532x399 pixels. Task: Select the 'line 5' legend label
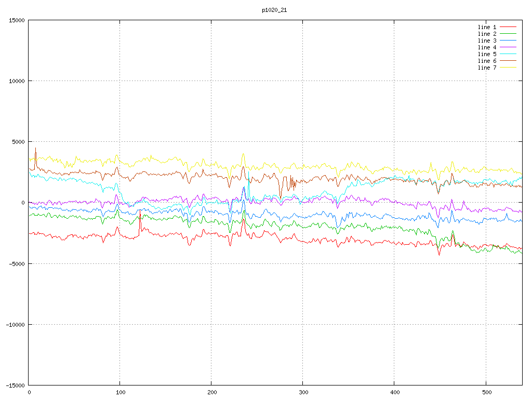pos(487,54)
